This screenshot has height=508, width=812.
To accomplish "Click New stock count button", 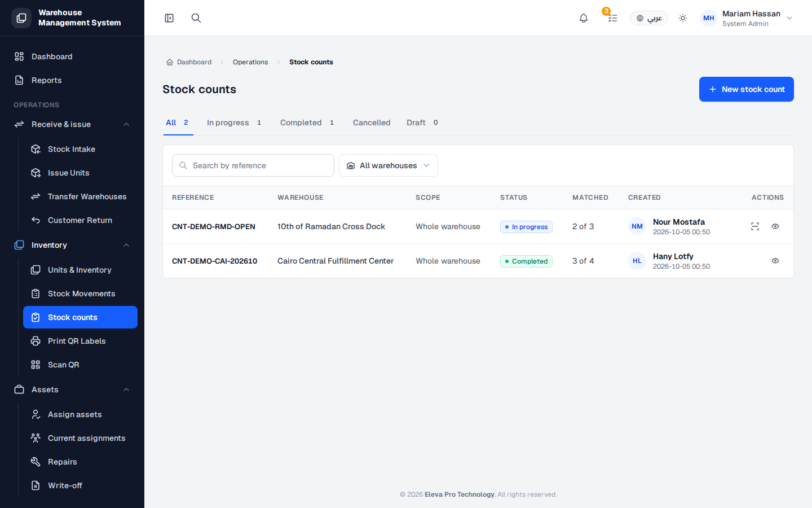I will click(x=747, y=89).
